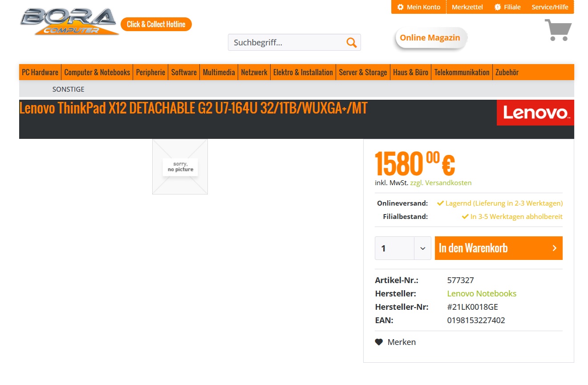
Task: Add product with In den Warenkorb
Action: click(x=499, y=248)
